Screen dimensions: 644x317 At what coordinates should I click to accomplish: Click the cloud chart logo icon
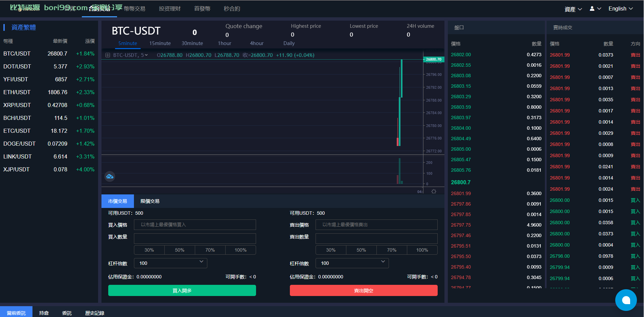tap(110, 176)
